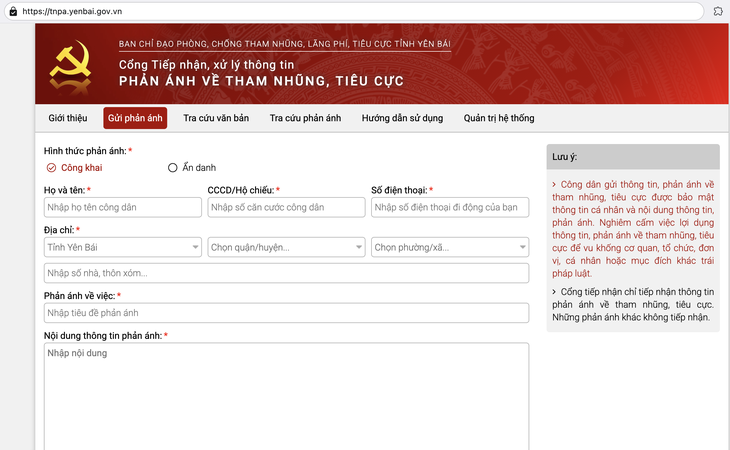Viewport: 730px width, 450px height.
Task: Open the browser extensions puzzle icon
Action: coord(718,10)
